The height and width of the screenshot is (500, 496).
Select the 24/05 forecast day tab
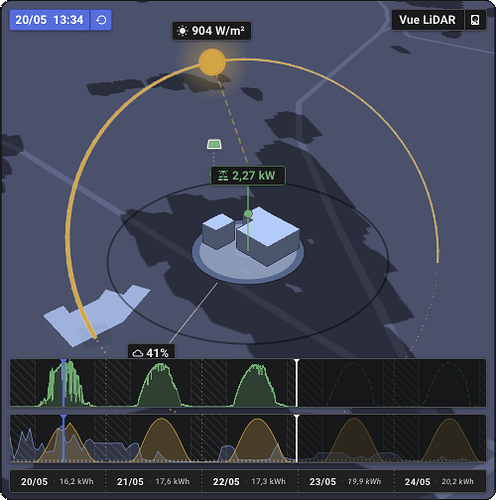point(440,481)
